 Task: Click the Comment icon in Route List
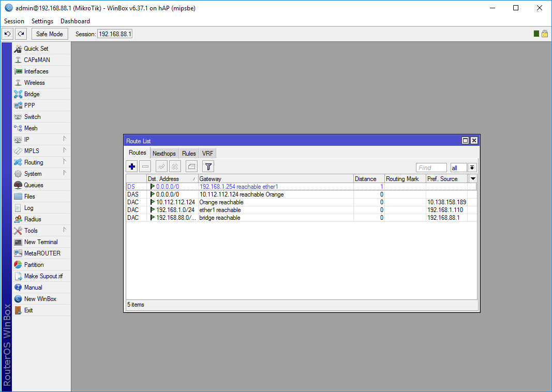click(191, 167)
